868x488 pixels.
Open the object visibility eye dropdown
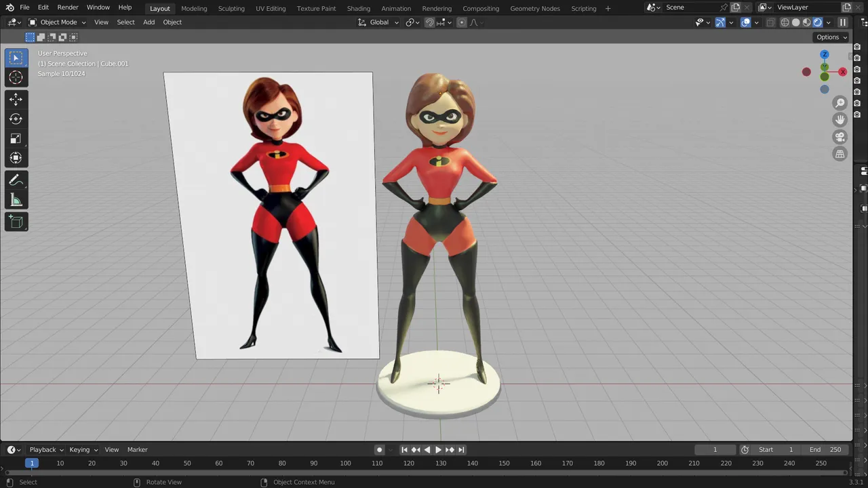[x=703, y=22]
